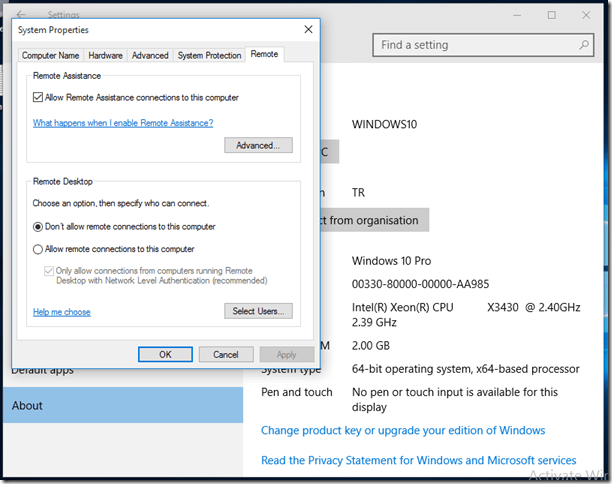Image resolution: width=612 pixels, height=484 pixels.
Task: Focus the Find a setting search field
Action: click(x=470, y=45)
